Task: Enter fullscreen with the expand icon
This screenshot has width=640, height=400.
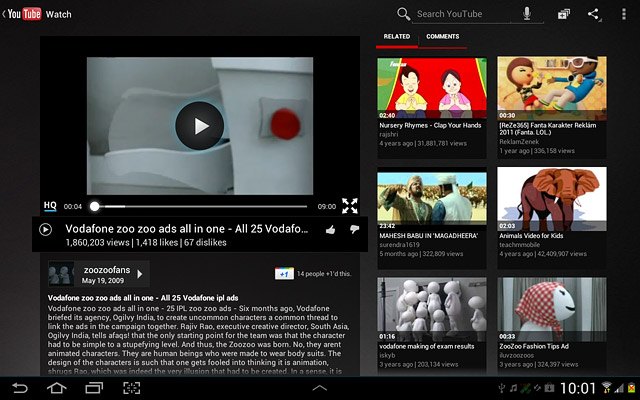Action: coord(350,206)
